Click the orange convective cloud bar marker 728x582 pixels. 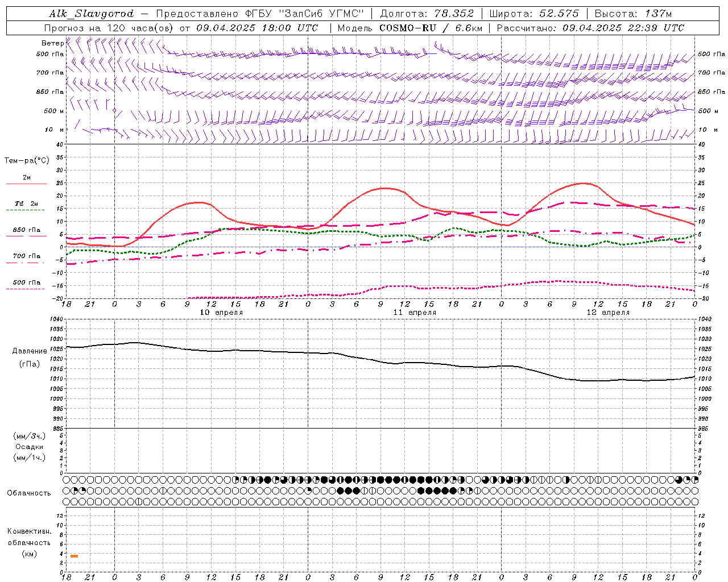click(74, 556)
